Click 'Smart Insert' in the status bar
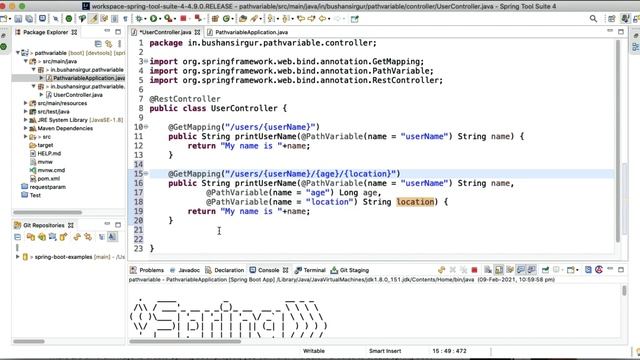 click(x=385, y=351)
